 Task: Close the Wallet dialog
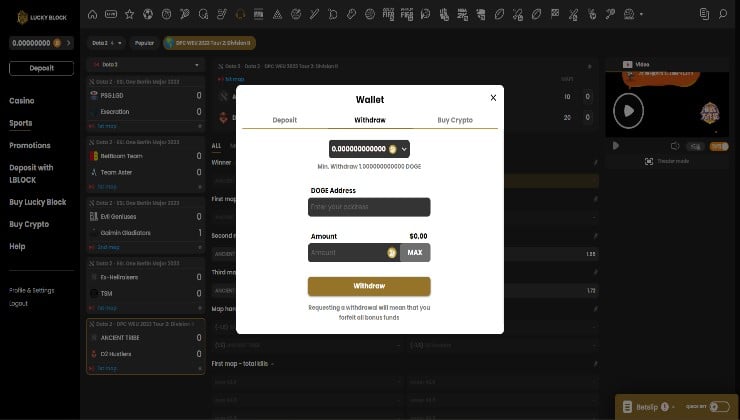tap(493, 98)
